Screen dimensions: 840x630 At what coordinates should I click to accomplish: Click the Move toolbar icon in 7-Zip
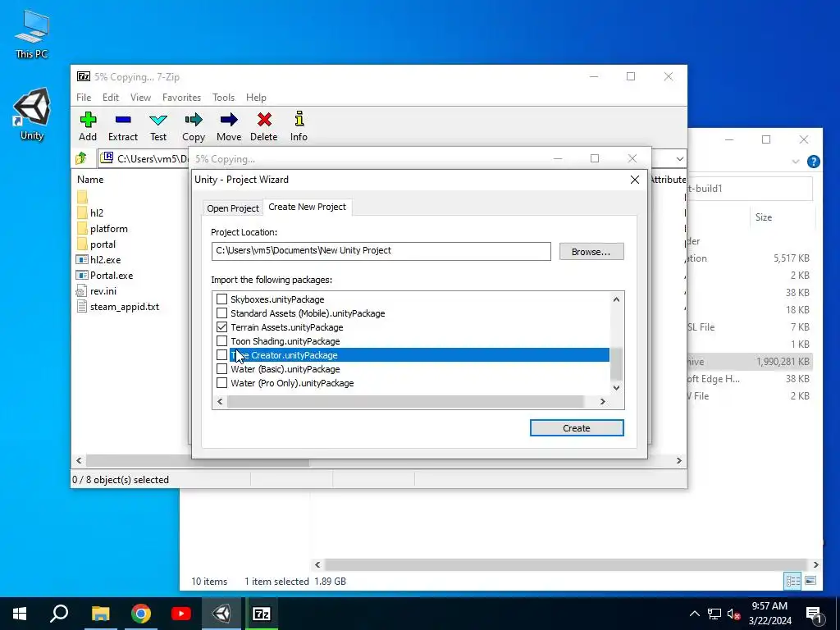tap(229, 120)
